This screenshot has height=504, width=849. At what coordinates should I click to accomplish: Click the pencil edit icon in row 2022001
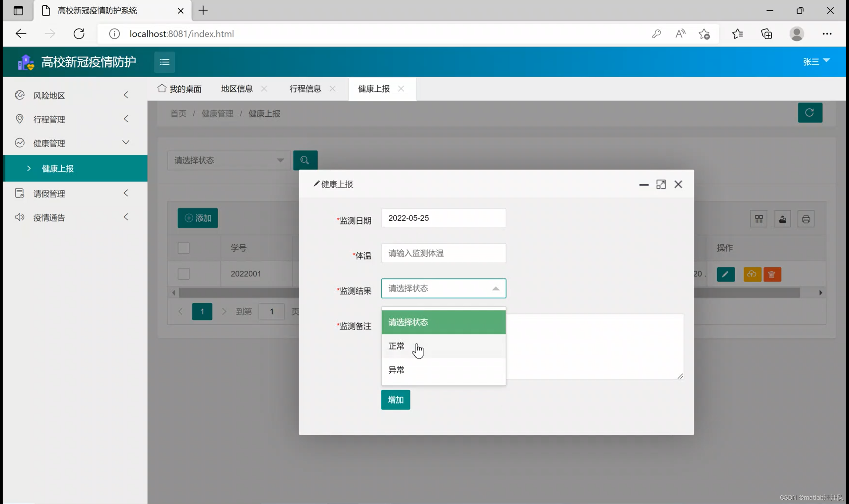coord(725,274)
